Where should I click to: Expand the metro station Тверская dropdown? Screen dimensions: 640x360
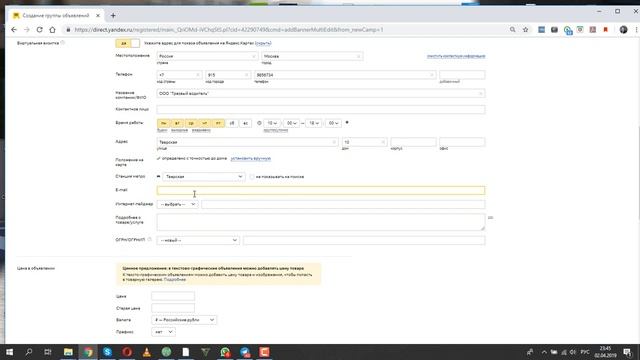[203, 177]
